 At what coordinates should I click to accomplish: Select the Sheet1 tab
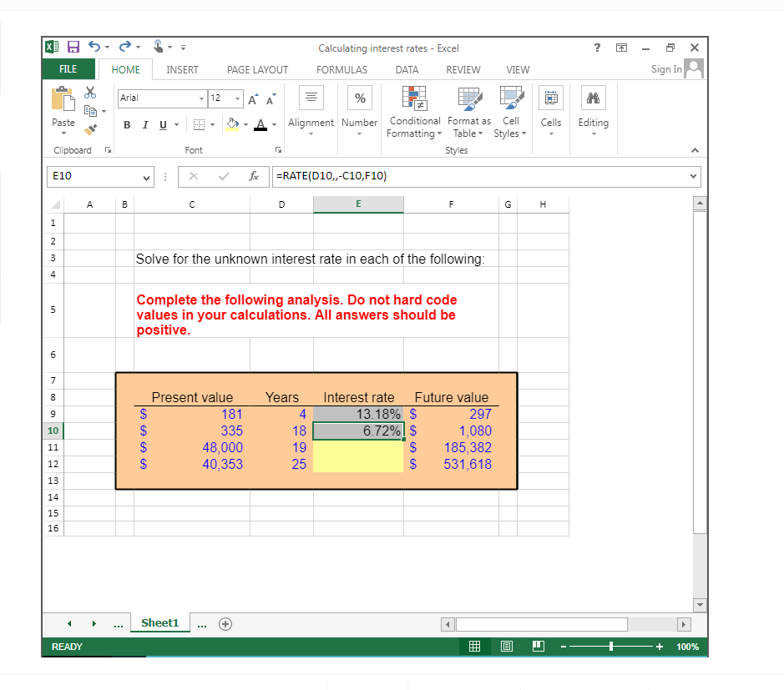coord(159,622)
